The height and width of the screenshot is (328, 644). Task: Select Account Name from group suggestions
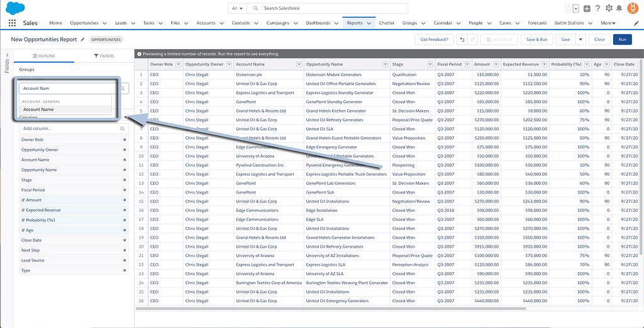[39, 109]
